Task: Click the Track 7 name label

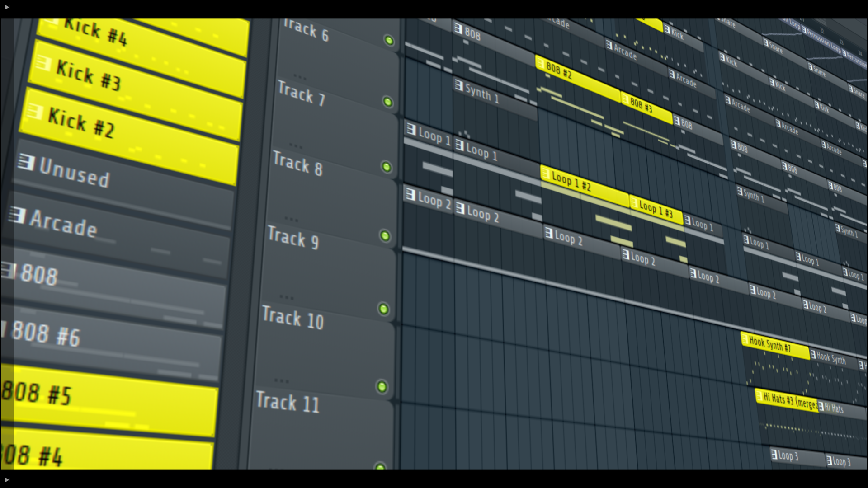Action: [302, 94]
